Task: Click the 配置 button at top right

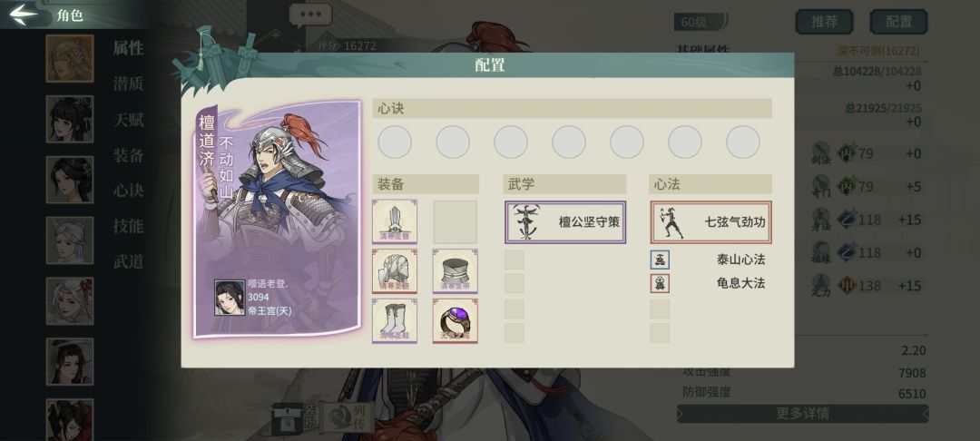Action: coord(898,22)
